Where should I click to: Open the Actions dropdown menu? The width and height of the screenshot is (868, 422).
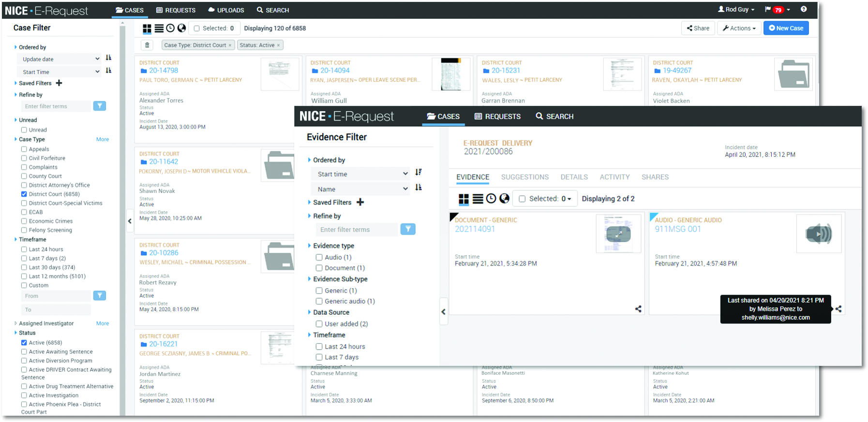[739, 29]
